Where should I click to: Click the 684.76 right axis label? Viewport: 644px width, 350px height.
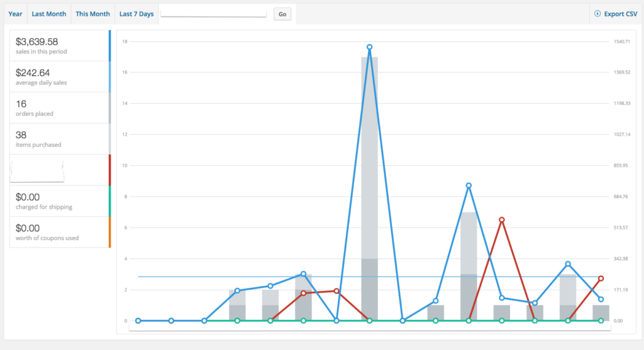621,197
